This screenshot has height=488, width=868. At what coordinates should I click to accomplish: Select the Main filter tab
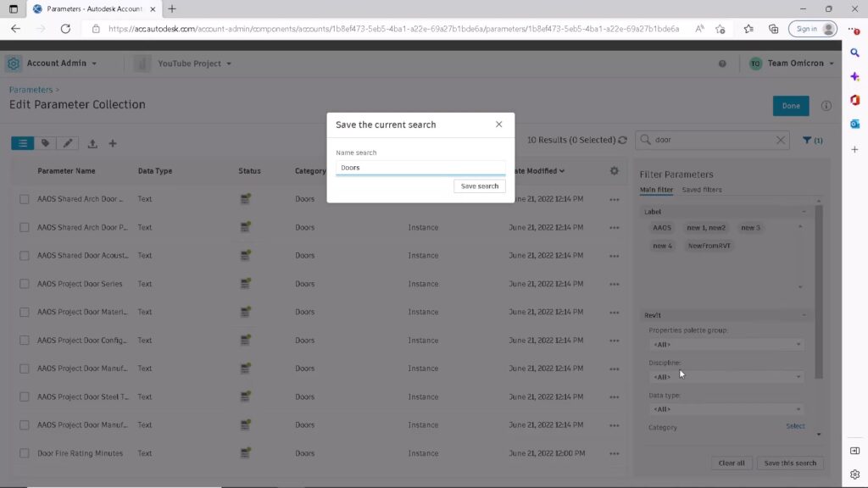click(x=656, y=190)
